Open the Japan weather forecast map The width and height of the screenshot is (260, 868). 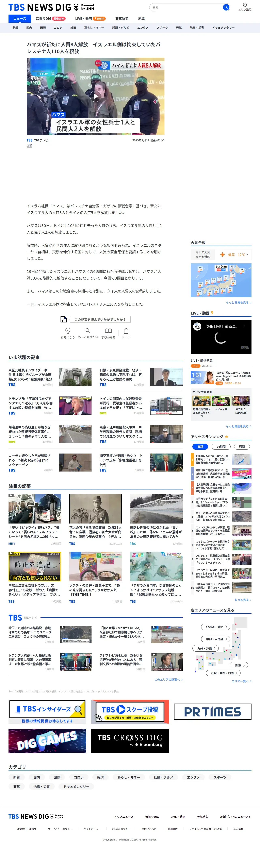point(221,280)
